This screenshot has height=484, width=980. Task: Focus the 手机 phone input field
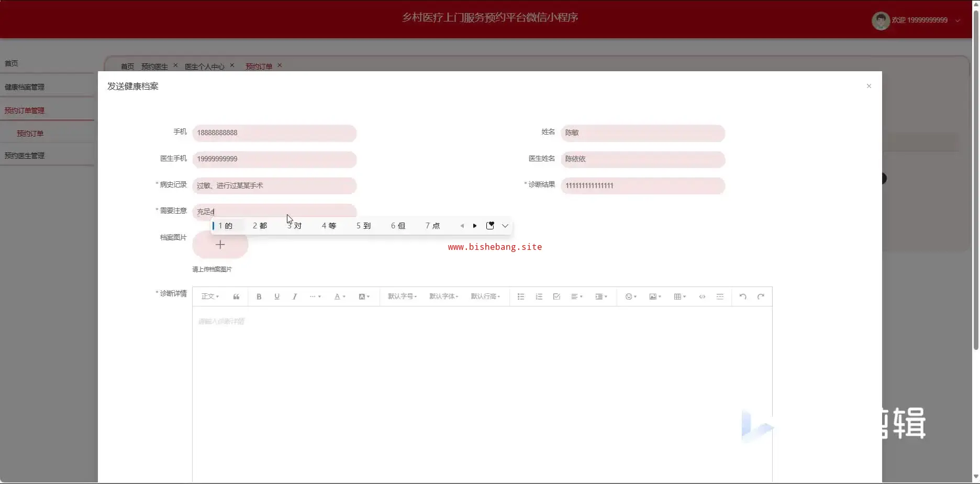click(274, 133)
